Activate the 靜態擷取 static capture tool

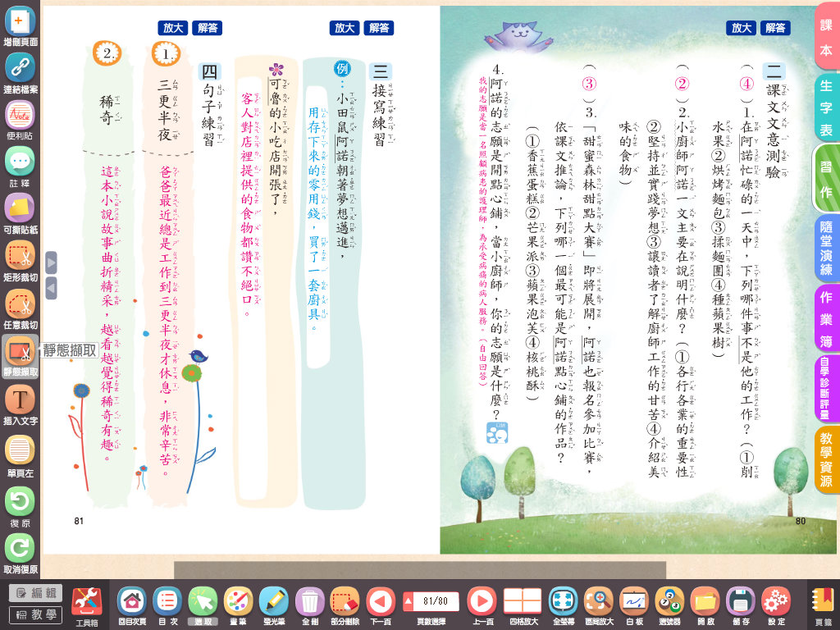click(x=20, y=356)
